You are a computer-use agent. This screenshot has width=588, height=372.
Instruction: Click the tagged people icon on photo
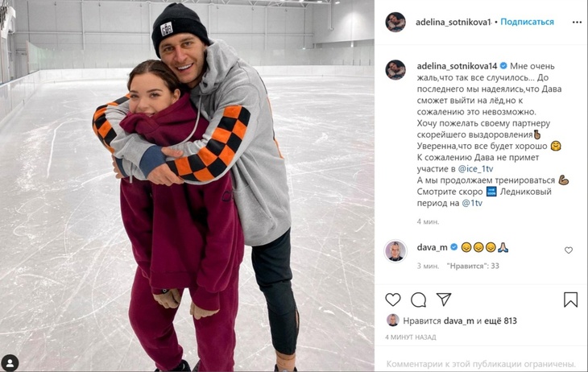[x=10, y=362]
